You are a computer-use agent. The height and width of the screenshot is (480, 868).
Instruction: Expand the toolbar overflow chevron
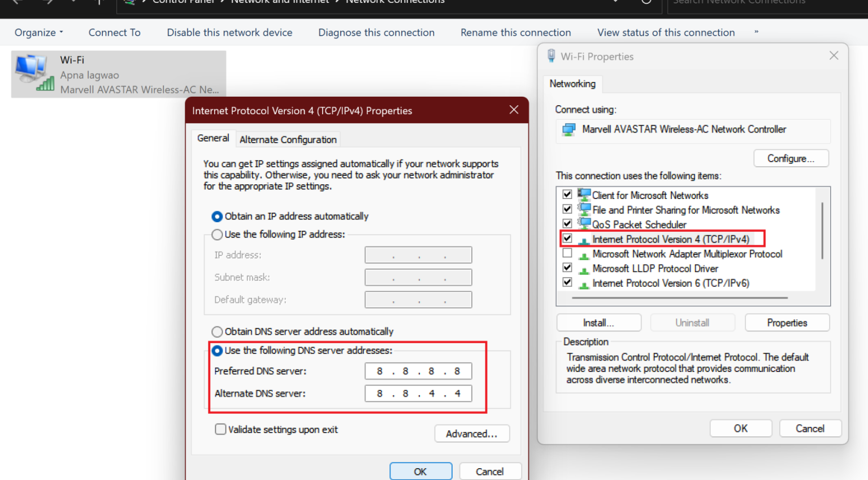(x=756, y=32)
